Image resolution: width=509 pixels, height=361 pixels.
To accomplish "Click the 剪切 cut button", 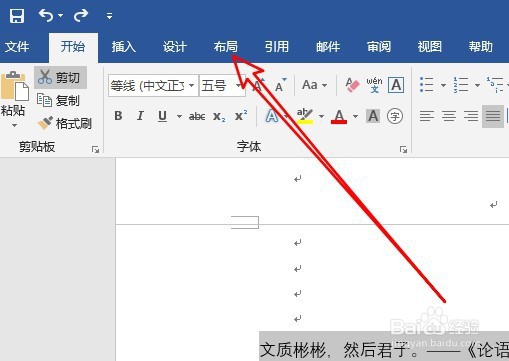I will [61, 77].
